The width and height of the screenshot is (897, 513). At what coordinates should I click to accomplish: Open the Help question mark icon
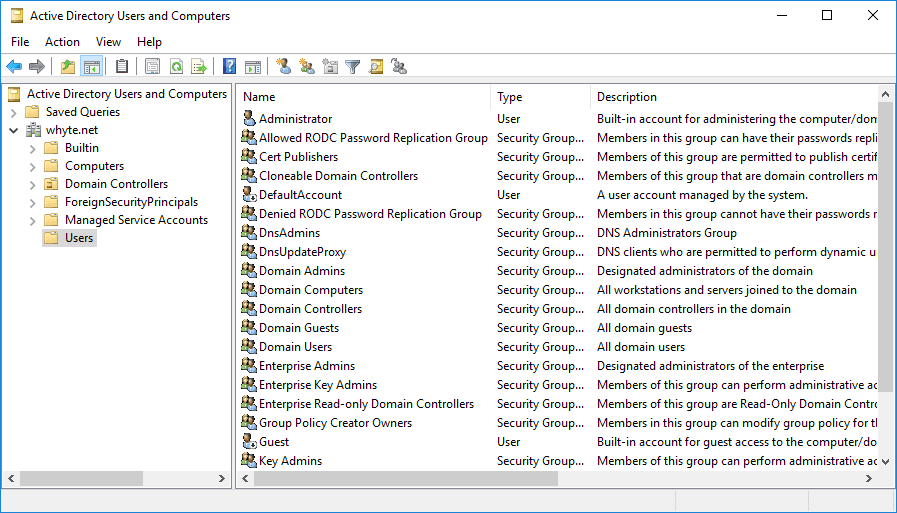(229, 67)
